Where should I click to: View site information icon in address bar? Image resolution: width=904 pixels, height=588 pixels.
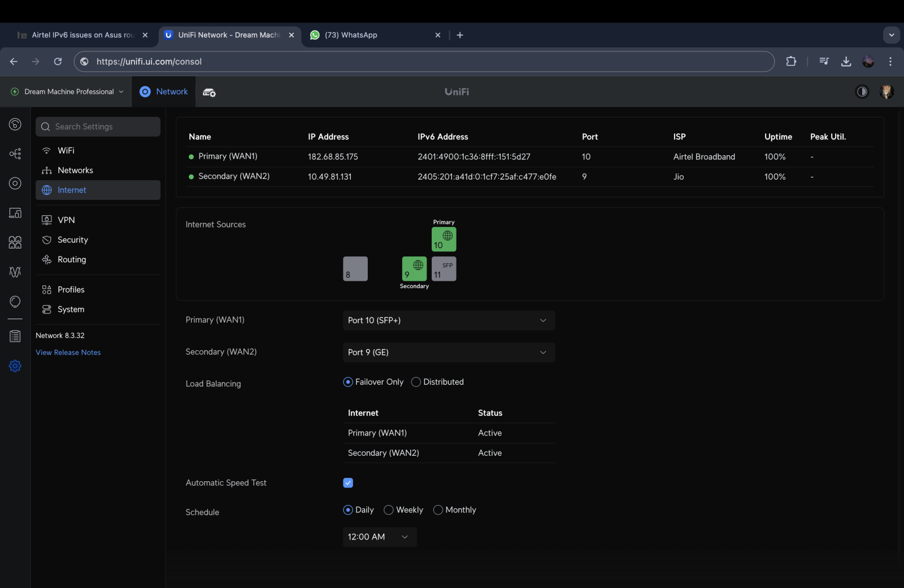(x=84, y=62)
